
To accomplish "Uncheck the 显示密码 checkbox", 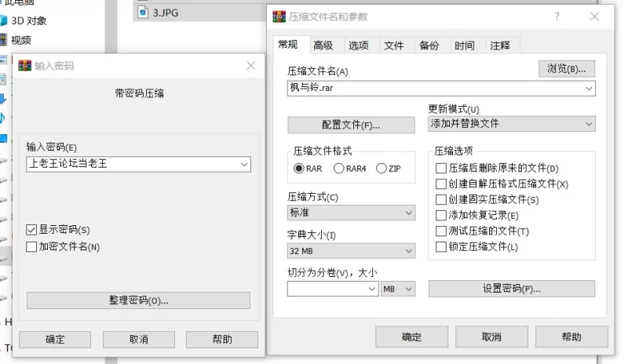I will [31, 230].
